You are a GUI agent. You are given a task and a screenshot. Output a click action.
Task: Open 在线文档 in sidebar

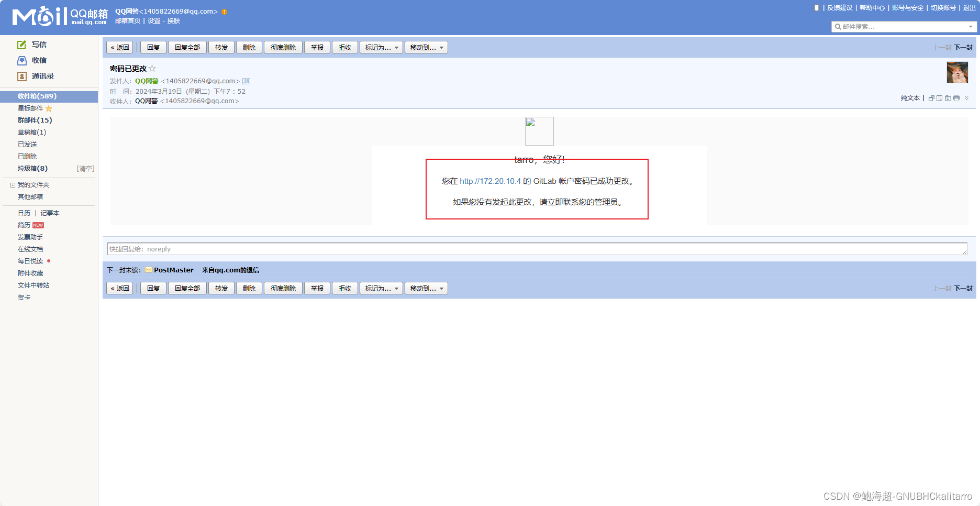click(x=30, y=249)
